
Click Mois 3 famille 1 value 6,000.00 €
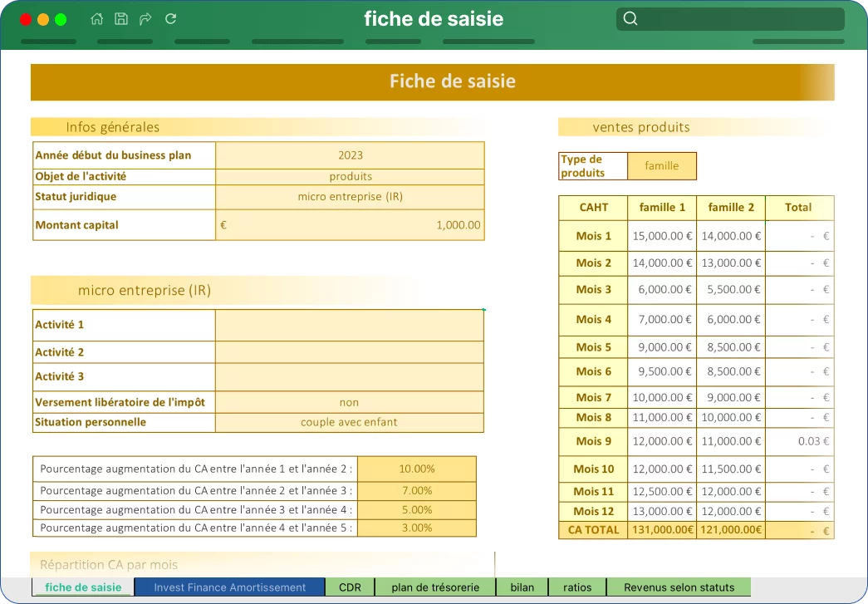(x=662, y=290)
